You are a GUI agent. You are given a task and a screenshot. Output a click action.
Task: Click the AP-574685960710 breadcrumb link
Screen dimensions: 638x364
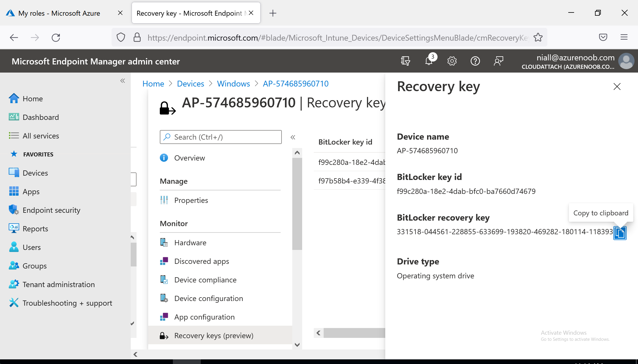pyautogui.click(x=295, y=84)
